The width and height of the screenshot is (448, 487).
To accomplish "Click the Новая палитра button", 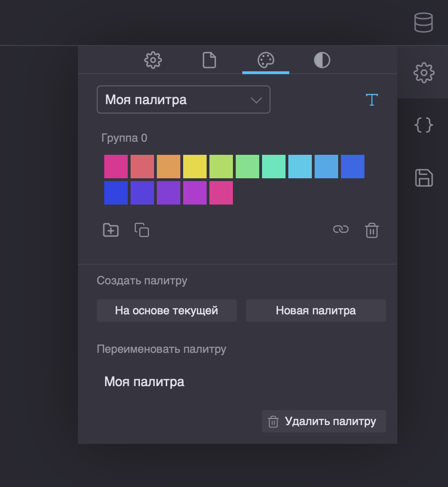I will (x=316, y=311).
